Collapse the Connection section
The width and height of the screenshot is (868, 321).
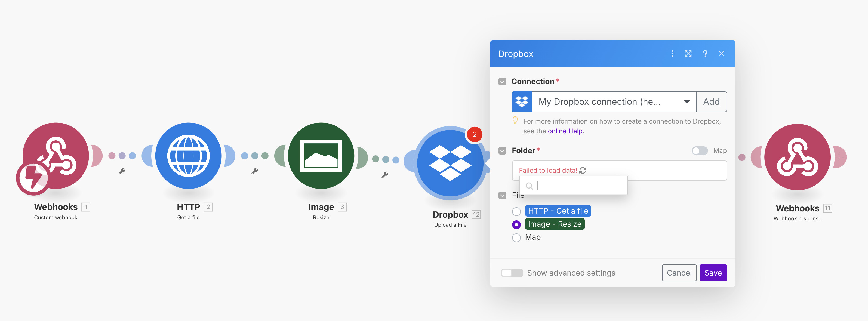point(502,82)
